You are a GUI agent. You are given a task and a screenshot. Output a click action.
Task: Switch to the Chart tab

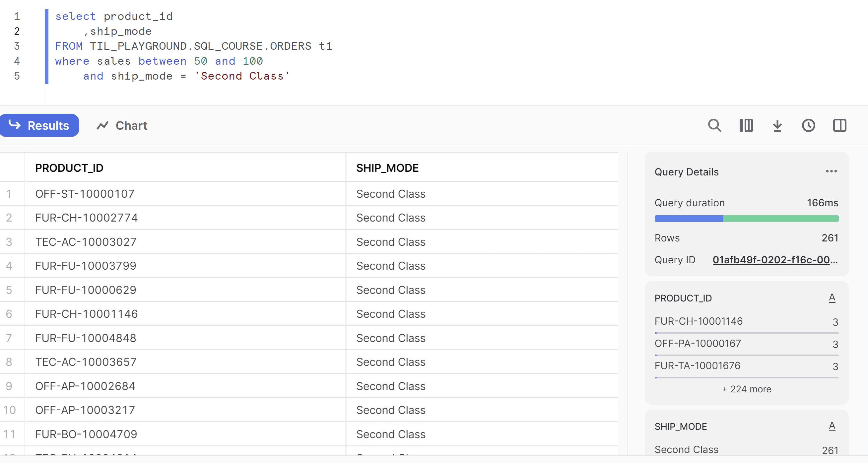click(x=122, y=125)
